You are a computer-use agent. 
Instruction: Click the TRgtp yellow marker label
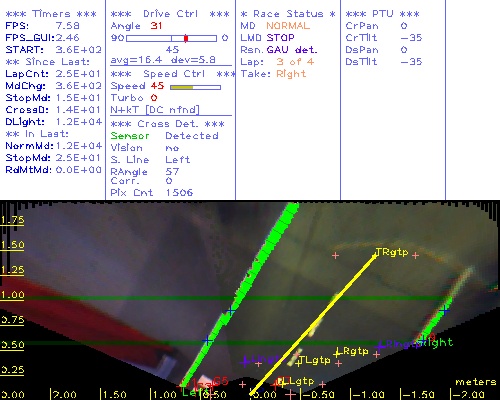click(392, 252)
